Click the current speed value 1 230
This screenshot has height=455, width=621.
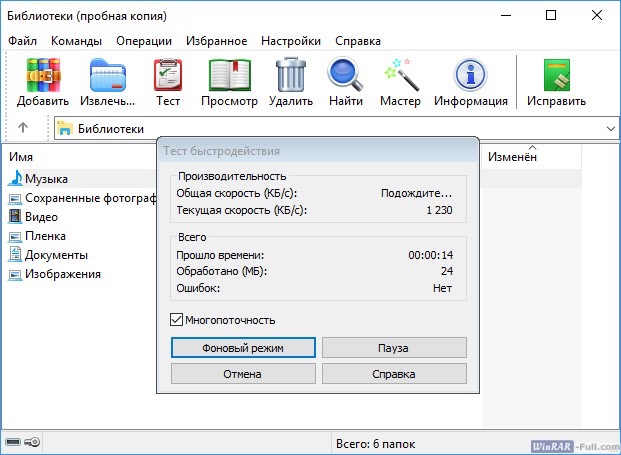tap(439, 210)
